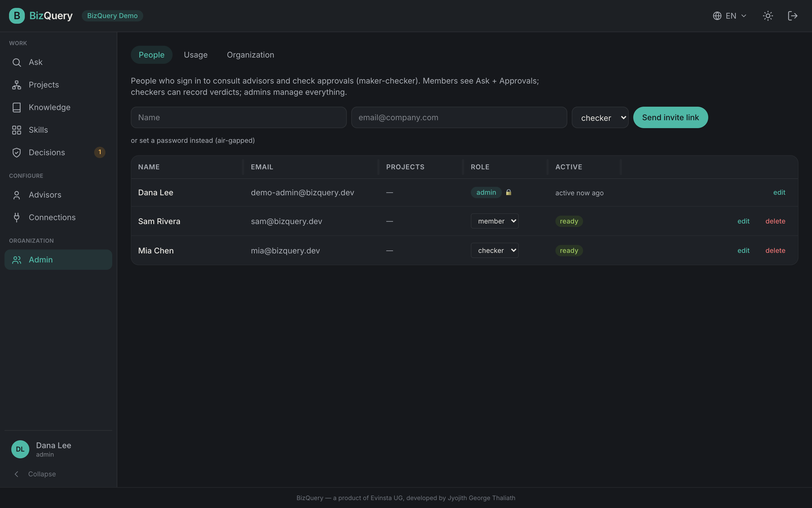The image size is (812, 508).
Task: Delete Sam Rivera's entry
Action: point(775,222)
